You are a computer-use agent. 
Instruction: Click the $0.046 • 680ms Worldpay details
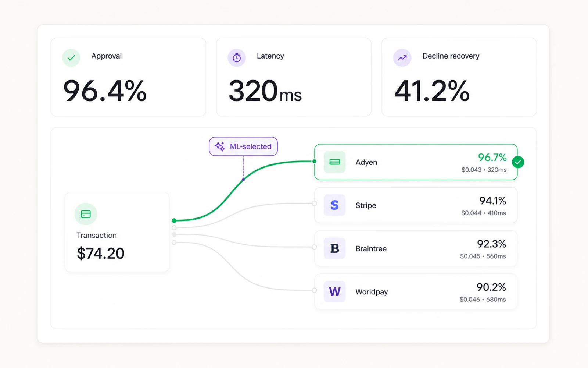483,300
